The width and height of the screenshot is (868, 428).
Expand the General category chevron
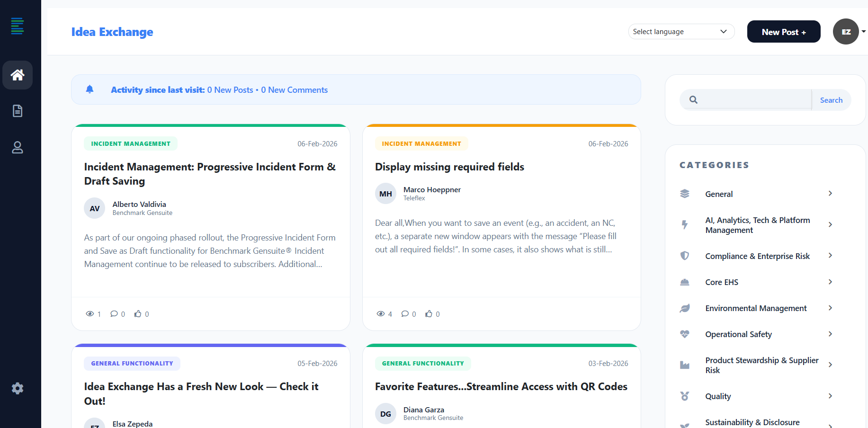tap(830, 194)
